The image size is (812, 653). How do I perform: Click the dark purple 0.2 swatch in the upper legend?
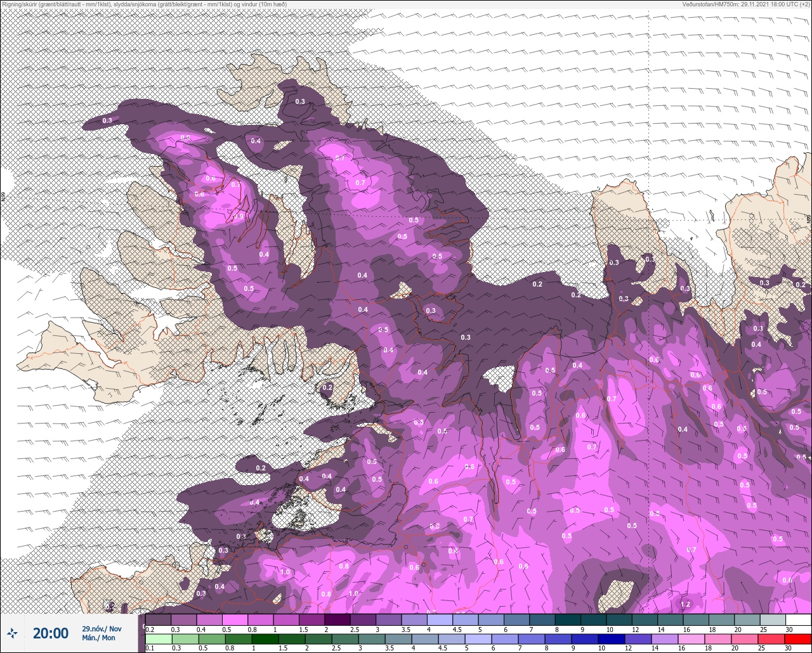(x=158, y=619)
